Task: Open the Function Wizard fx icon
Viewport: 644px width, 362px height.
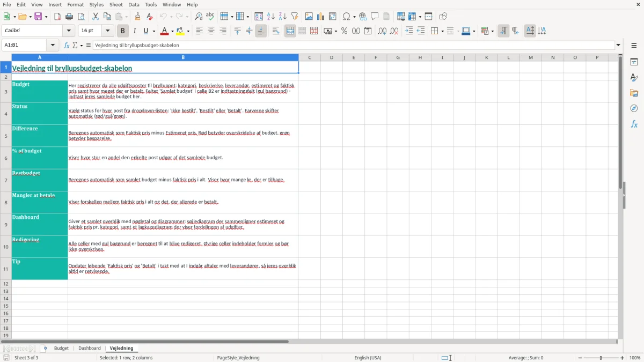Action: click(67, 46)
